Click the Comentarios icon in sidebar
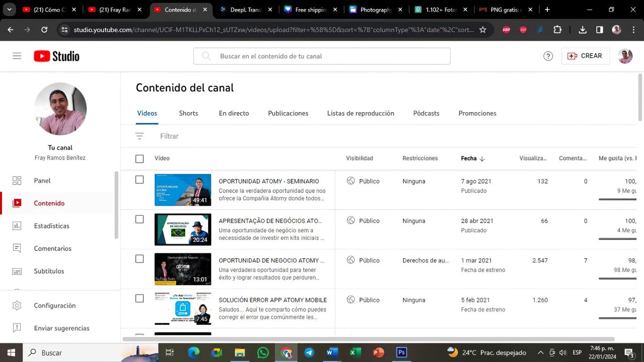This screenshot has height=362, width=644. [17, 248]
